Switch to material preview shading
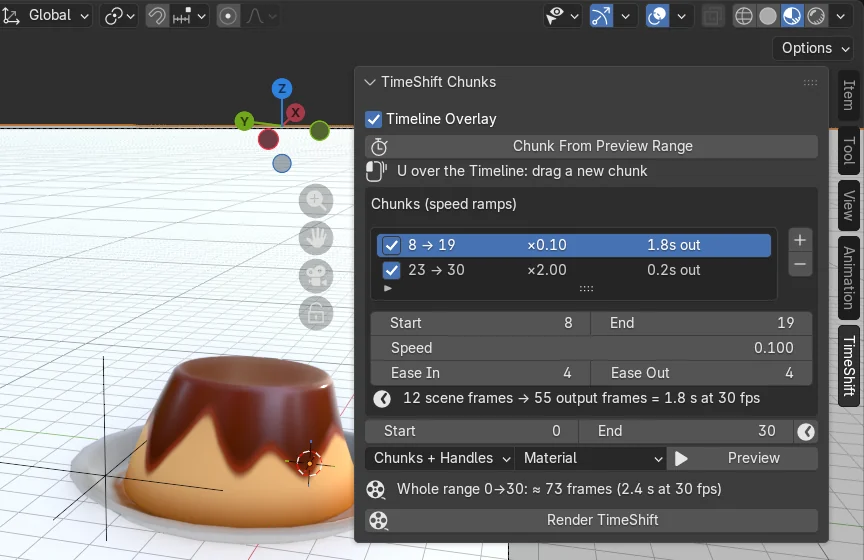864x560 pixels. [792, 15]
